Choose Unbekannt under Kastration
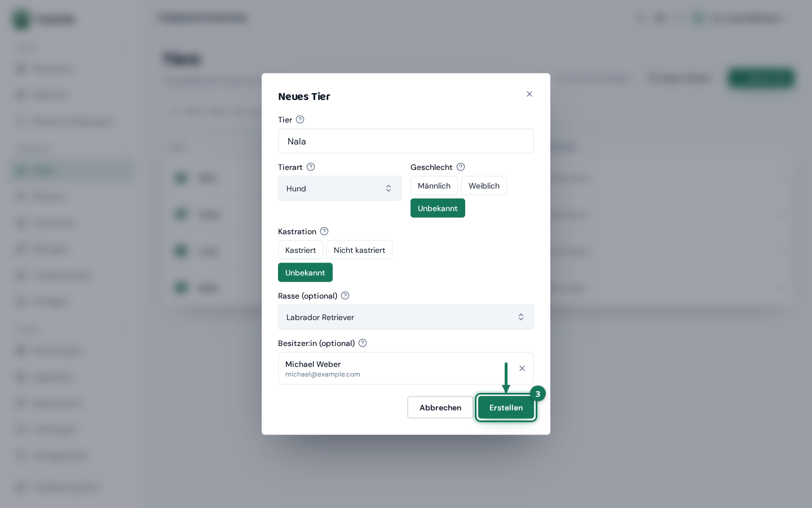This screenshot has height=508, width=812. (x=305, y=273)
